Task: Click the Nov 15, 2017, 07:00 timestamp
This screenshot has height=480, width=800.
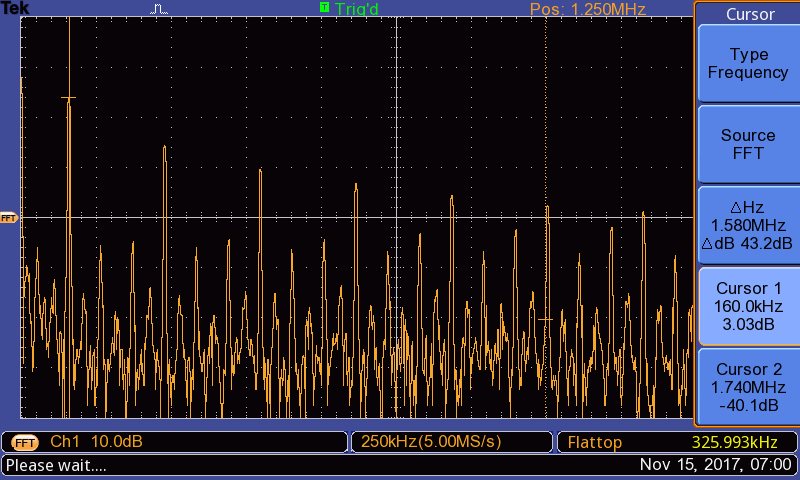Action: (715, 464)
